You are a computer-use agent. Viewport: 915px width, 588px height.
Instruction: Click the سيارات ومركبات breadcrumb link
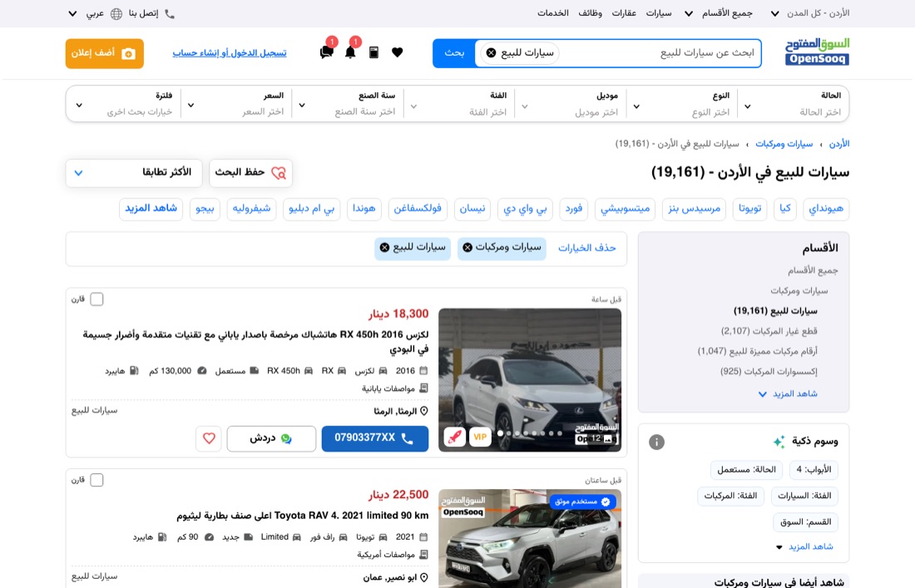784,144
